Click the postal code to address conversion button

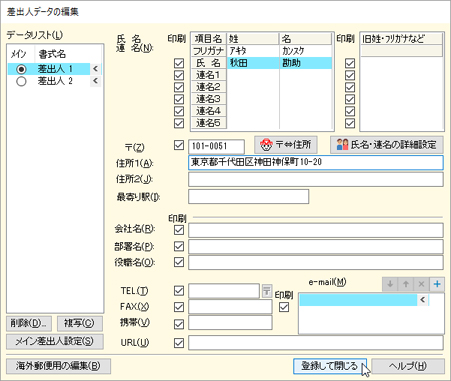pyautogui.click(x=286, y=145)
